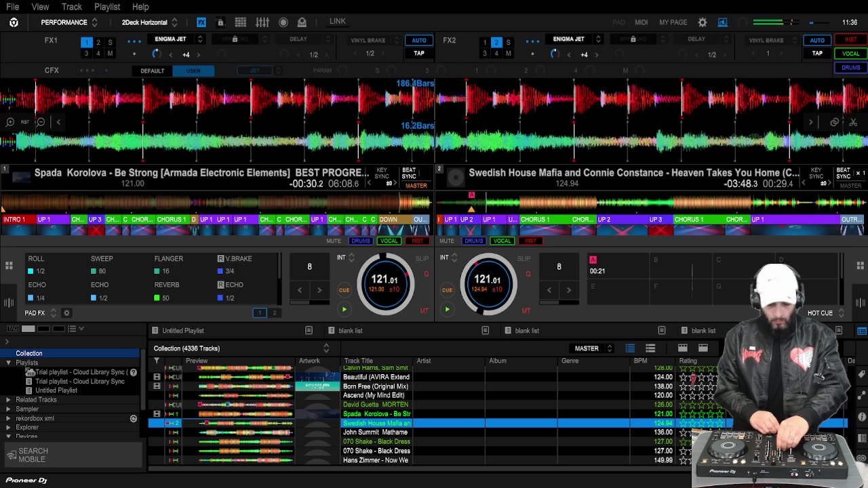The height and width of the screenshot is (488, 868).
Task: Select the CFX USER tab
Action: (x=193, y=70)
